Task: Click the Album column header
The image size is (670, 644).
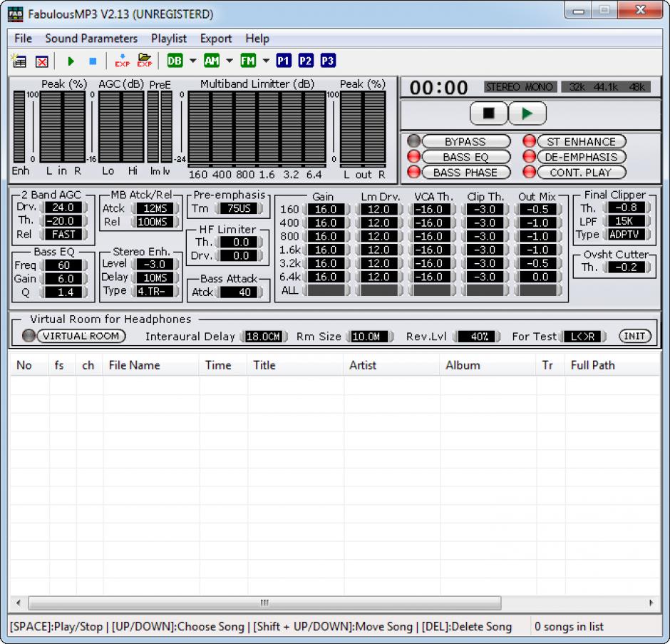Action: pyautogui.click(x=488, y=365)
